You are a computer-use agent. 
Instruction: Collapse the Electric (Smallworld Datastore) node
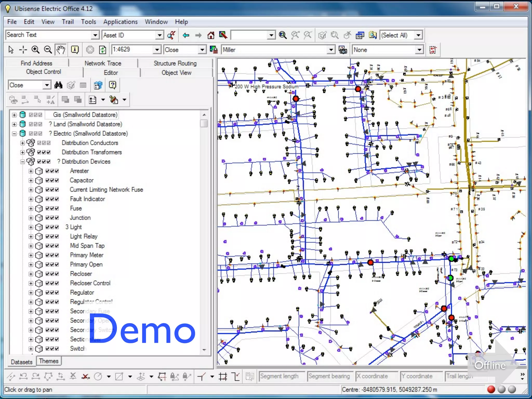tap(14, 134)
